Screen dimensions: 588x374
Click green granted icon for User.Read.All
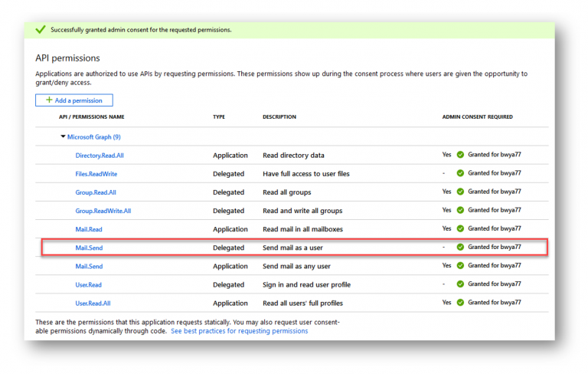click(x=460, y=302)
